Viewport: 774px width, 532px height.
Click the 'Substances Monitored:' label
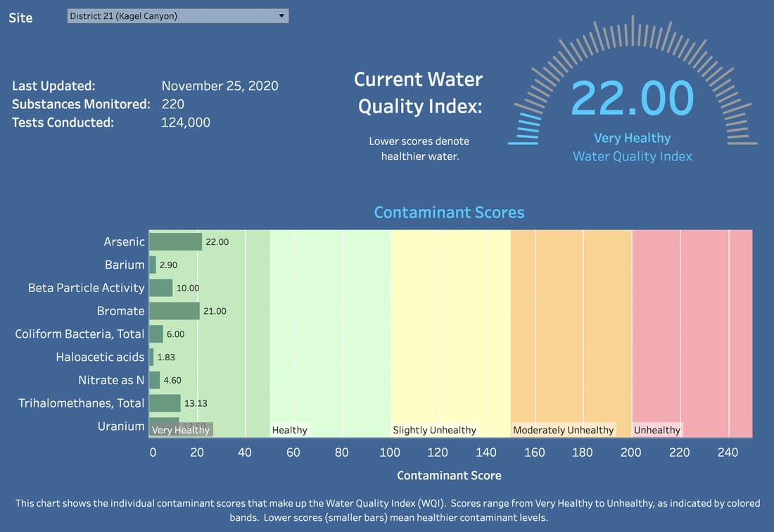(x=81, y=104)
